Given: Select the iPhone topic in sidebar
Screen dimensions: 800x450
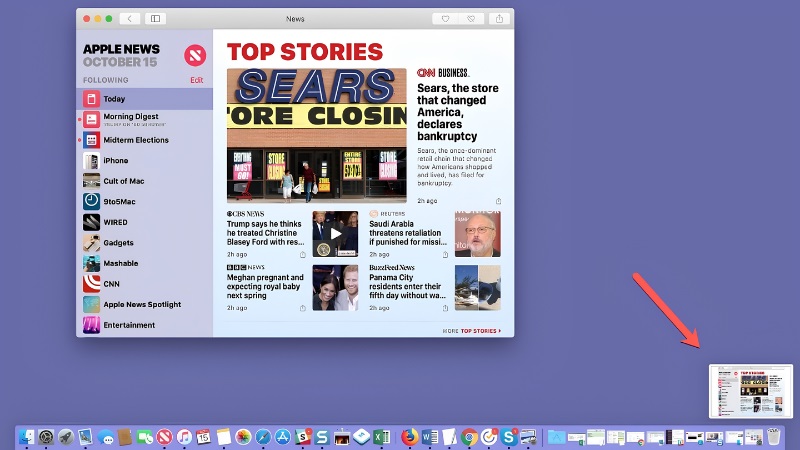Looking at the screenshot, I should [144, 161].
